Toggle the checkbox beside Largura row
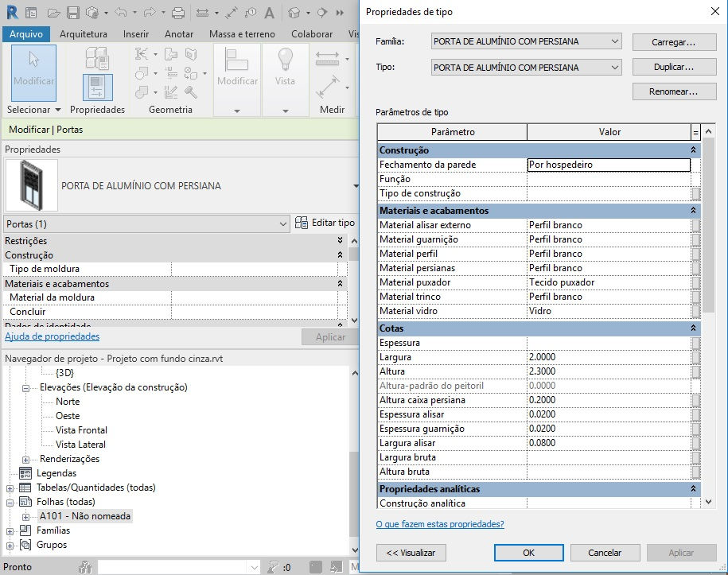The image size is (728, 575). [695, 357]
